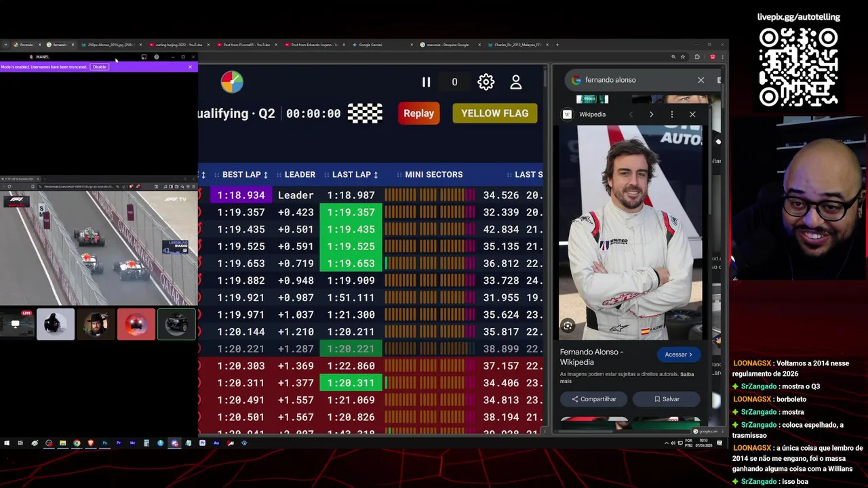Open Audition from the taskbar
The image size is (868, 488).
point(216,443)
